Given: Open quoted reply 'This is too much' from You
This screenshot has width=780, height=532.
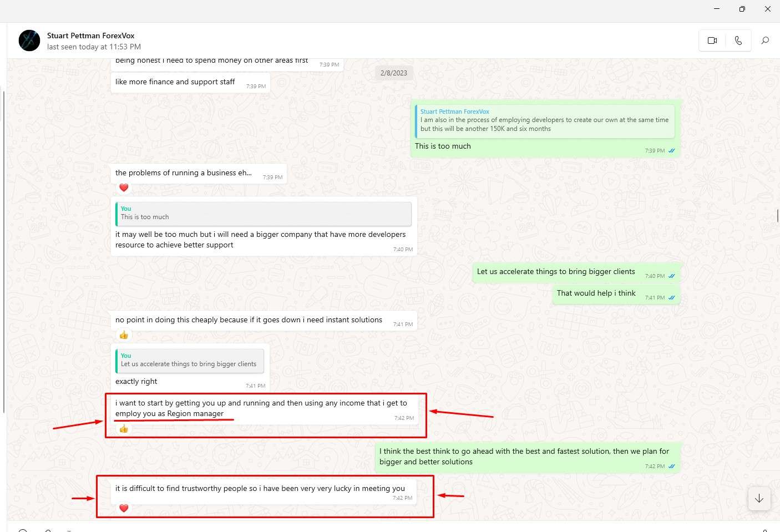Looking at the screenshot, I should (264, 214).
